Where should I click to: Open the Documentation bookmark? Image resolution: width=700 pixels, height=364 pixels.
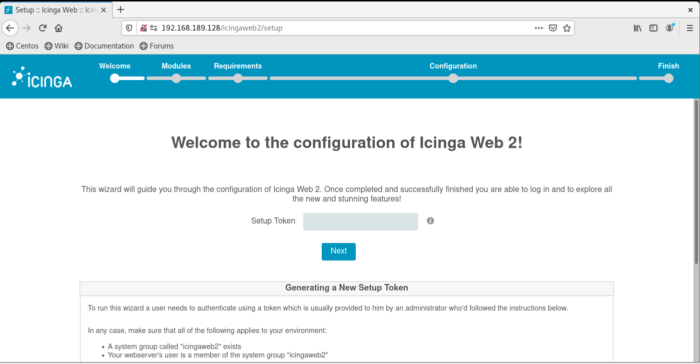(104, 46)
